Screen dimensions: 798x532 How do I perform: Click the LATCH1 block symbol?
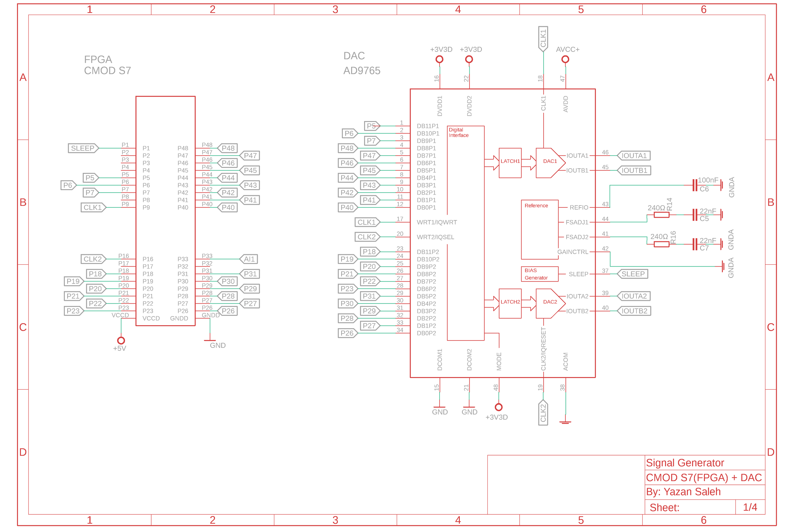tap(510, 161)
